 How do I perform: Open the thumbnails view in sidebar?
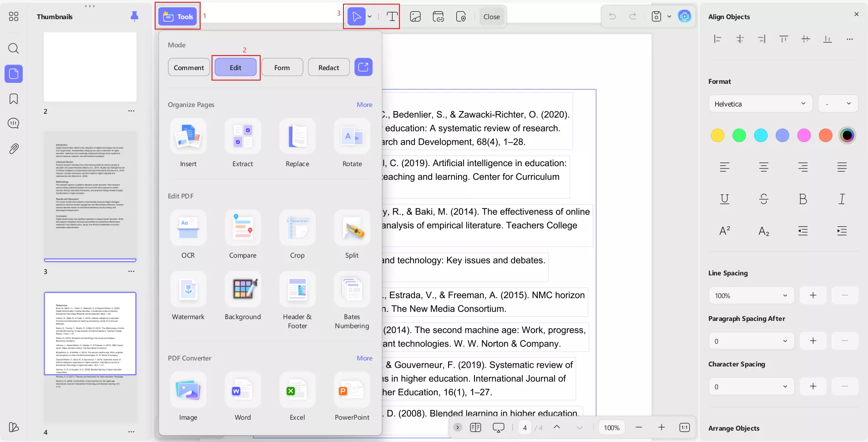click(14, 74)
